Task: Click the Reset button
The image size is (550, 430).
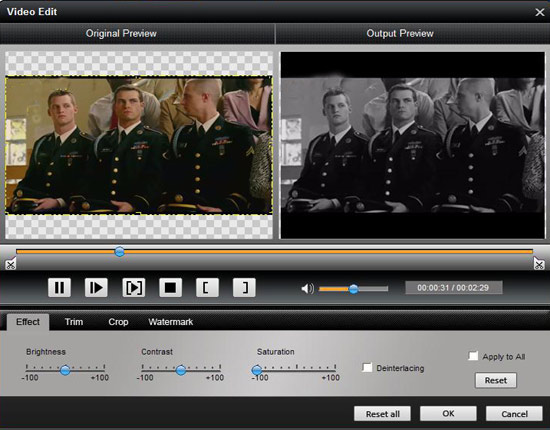Action: 496,380
